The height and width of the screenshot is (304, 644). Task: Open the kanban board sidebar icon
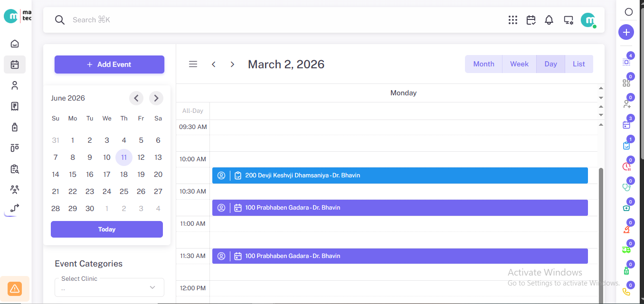click(15, 148)
